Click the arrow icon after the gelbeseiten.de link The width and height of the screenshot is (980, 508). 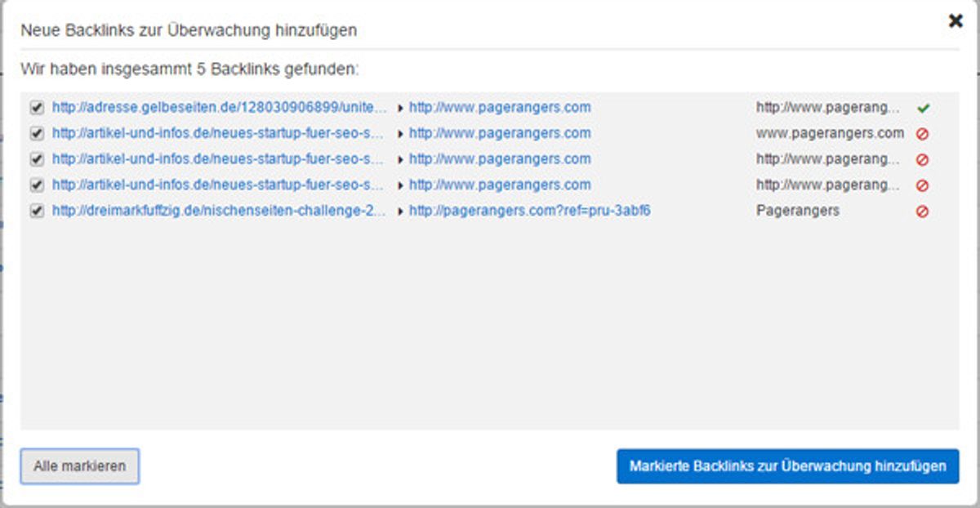tap(400, 108)
